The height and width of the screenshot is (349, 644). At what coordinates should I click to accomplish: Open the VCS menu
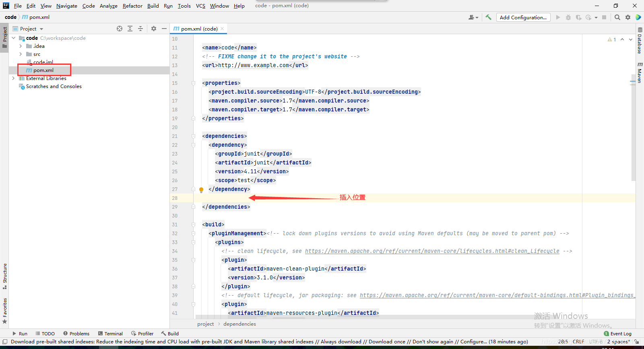click(200, 6)
